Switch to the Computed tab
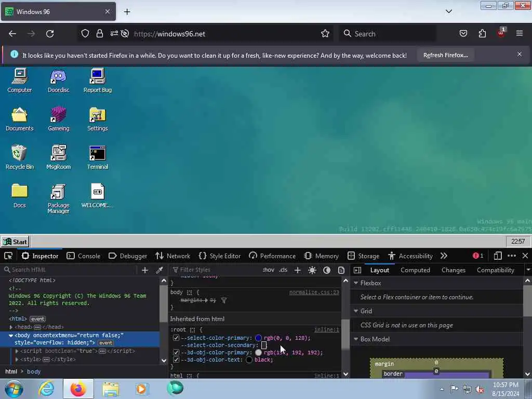 pos(415,270)
